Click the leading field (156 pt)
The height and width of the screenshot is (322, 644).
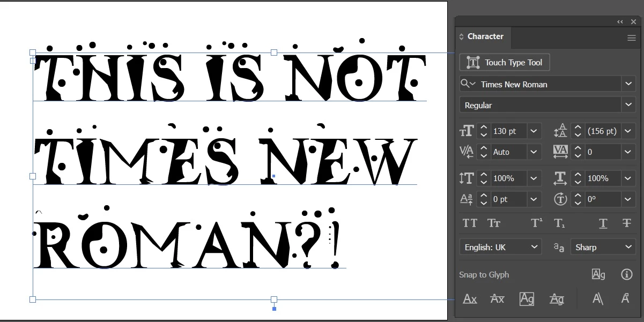[x=602, y=131]
